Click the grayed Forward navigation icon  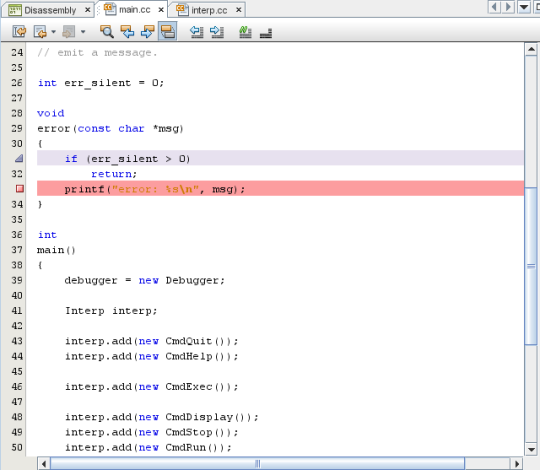click(69, 32)
